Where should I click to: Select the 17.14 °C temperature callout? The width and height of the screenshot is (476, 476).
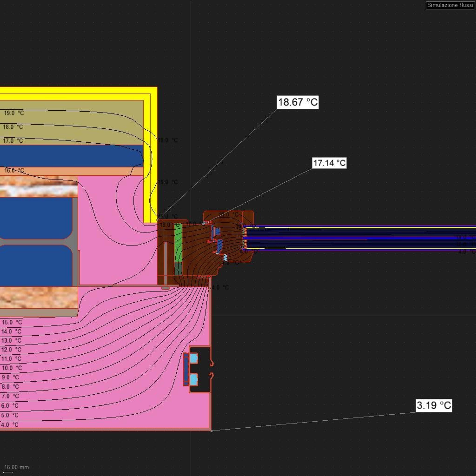pyautogui.click(x=329, y=163)
